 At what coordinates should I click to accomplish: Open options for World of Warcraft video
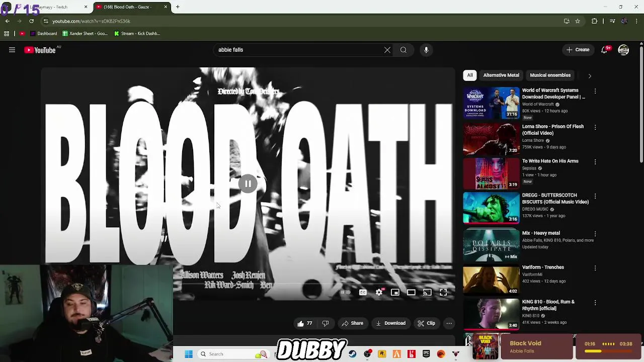tap(595, 92)
